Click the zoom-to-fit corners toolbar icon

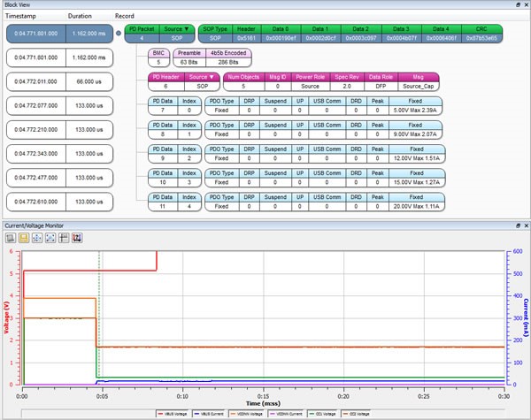50,238
